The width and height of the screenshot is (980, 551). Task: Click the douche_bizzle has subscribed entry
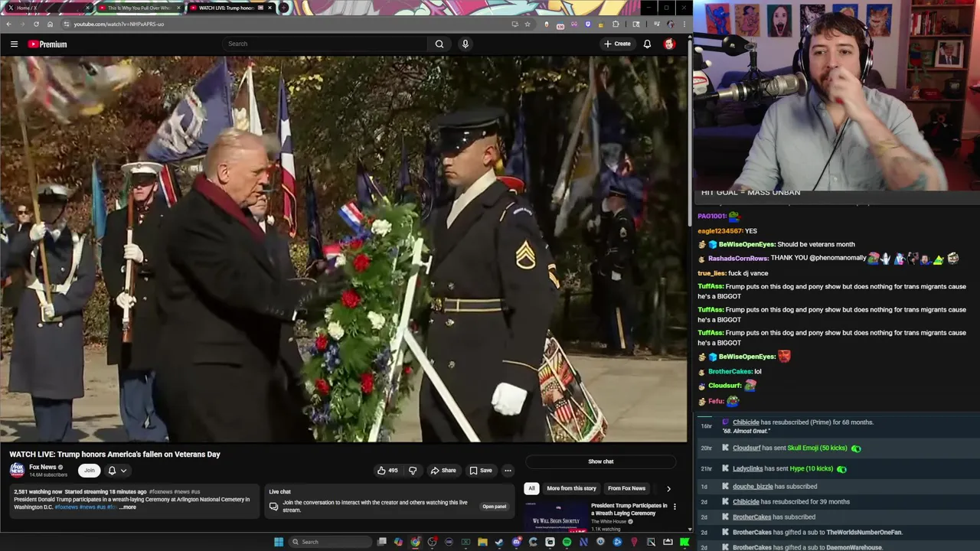point(836,487)
